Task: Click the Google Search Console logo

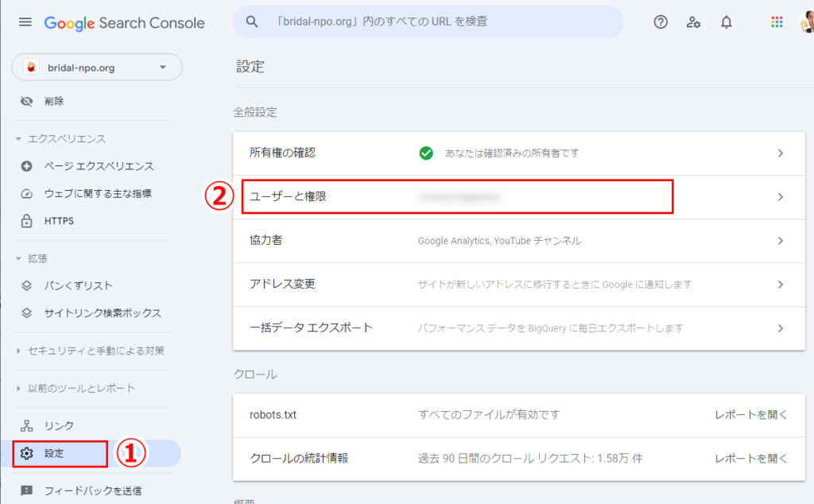Action: 124,23
